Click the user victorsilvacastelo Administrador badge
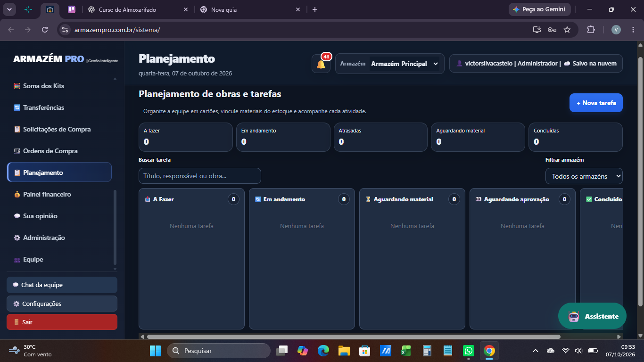The width and height of the screenshot is (644, 362). pos(536,64)
